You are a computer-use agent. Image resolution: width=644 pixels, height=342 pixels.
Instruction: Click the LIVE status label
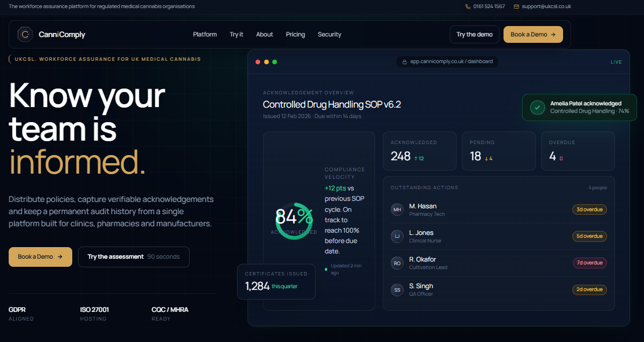[616, 62]
